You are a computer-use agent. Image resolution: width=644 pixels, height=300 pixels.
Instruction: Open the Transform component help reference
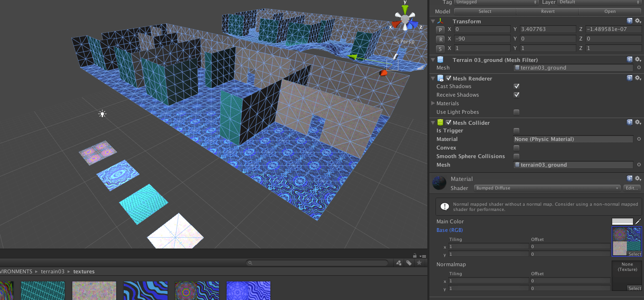click(629, 20)
